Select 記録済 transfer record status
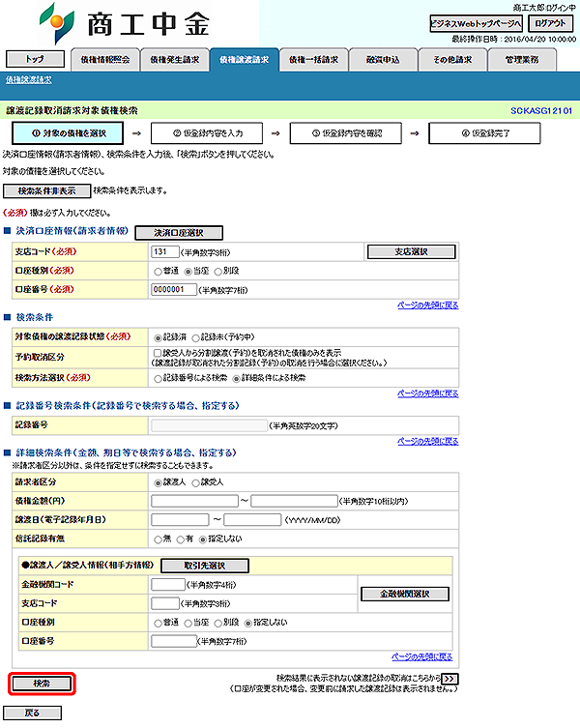 (x=158, y=338)
